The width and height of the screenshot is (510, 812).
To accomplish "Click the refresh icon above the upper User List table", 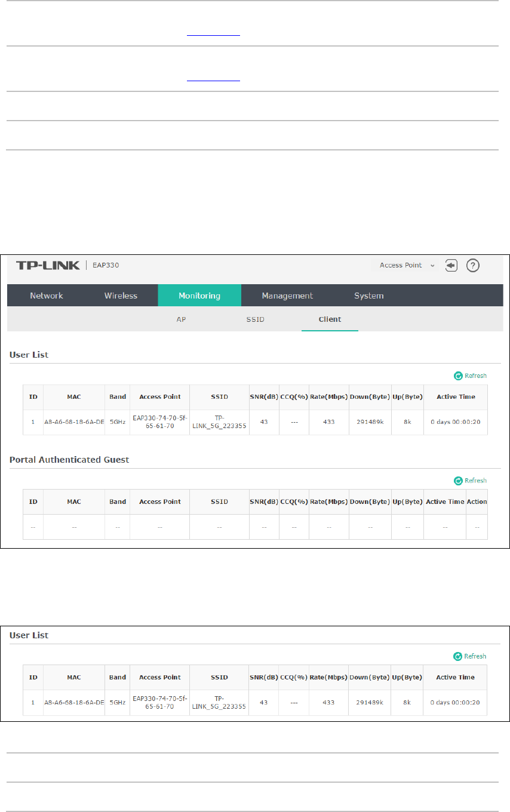I will (x=458, y=376).
